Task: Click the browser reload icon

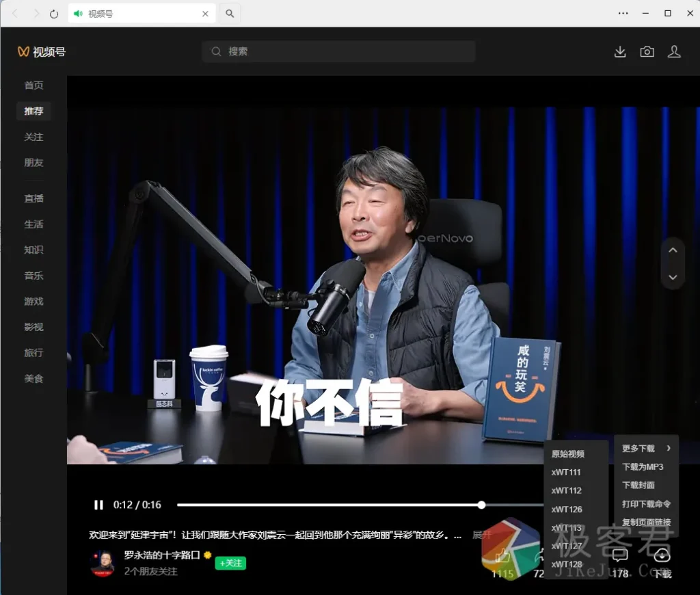Action: [x=54, y=14]
